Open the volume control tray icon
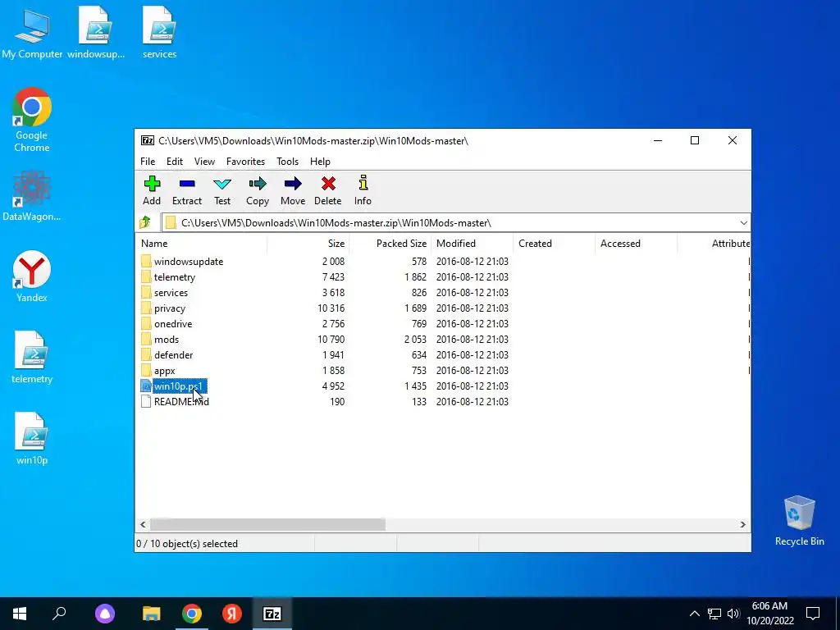Image resolution: width=840 pixels, height=630 pixels. point(733,614)
